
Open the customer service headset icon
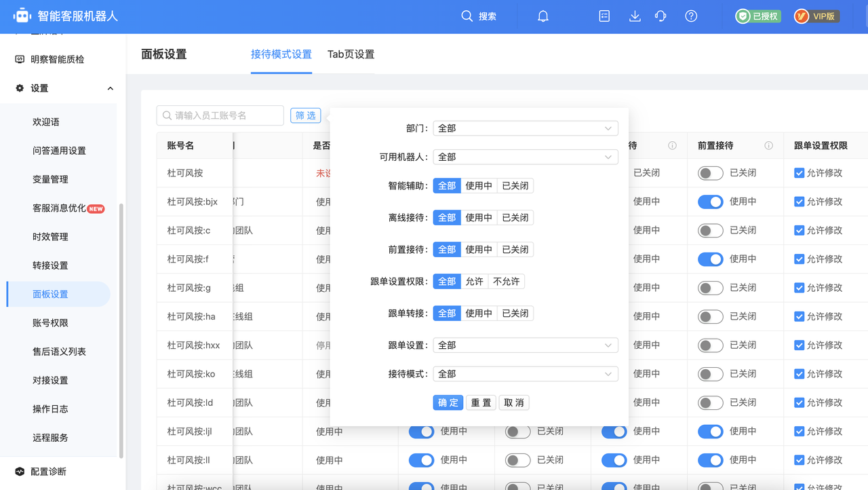660,16
